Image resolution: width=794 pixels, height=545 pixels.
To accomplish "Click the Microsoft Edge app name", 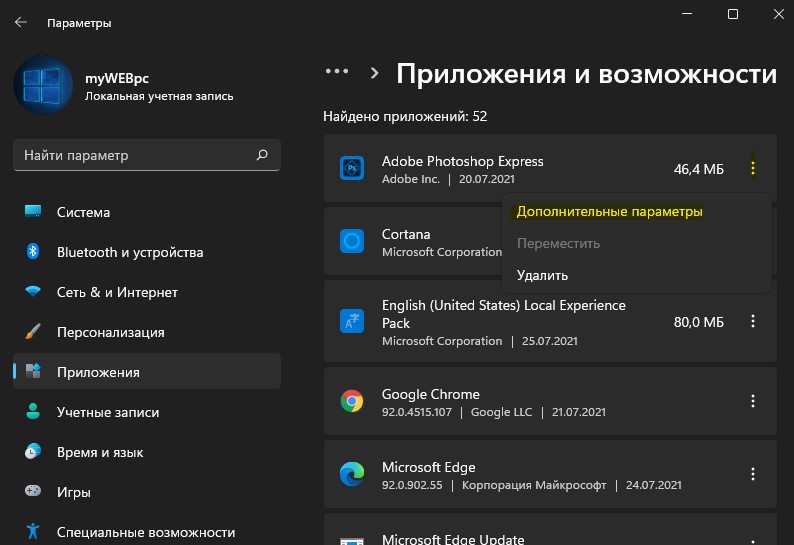I will [429, 468].
